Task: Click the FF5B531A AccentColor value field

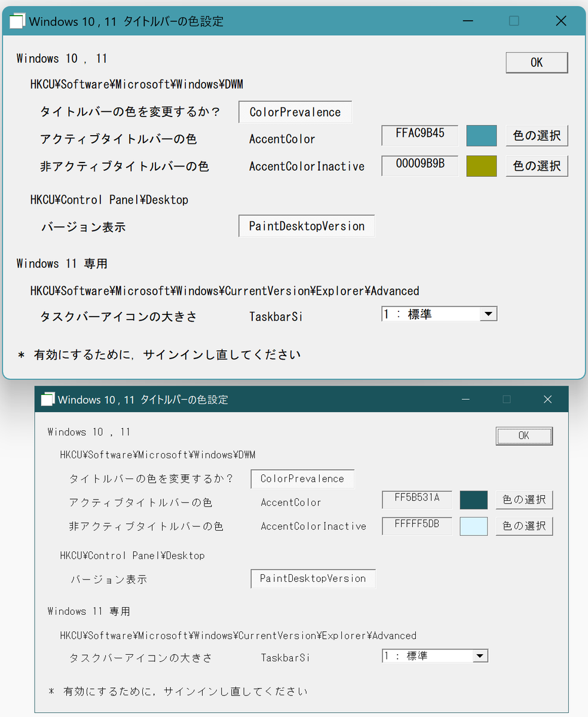Action: pos(417,500)
